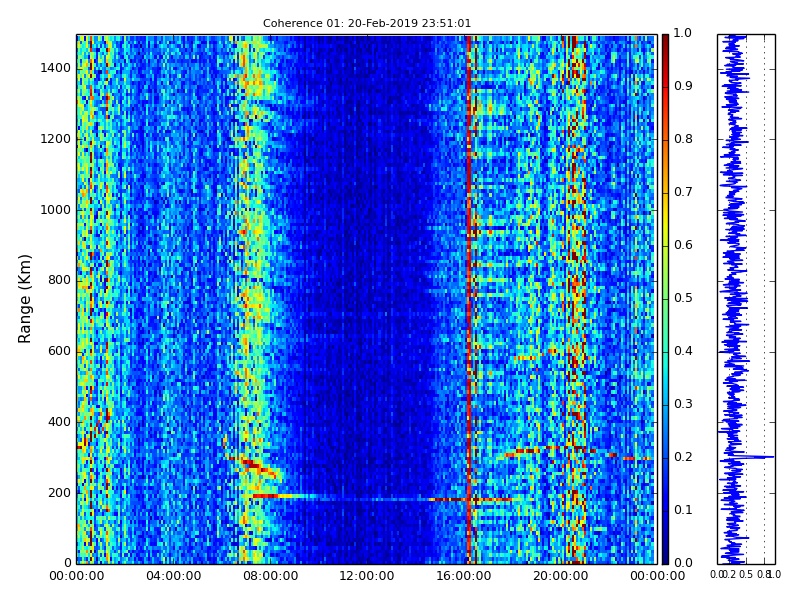This screenshot has height=600, width=800.
Task: Click the 800 range tick label
Action: (x=60, y=281)
